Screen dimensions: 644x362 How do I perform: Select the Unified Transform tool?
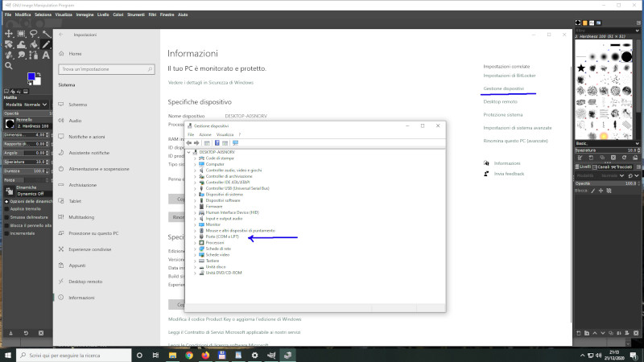(x=9, y=44)
